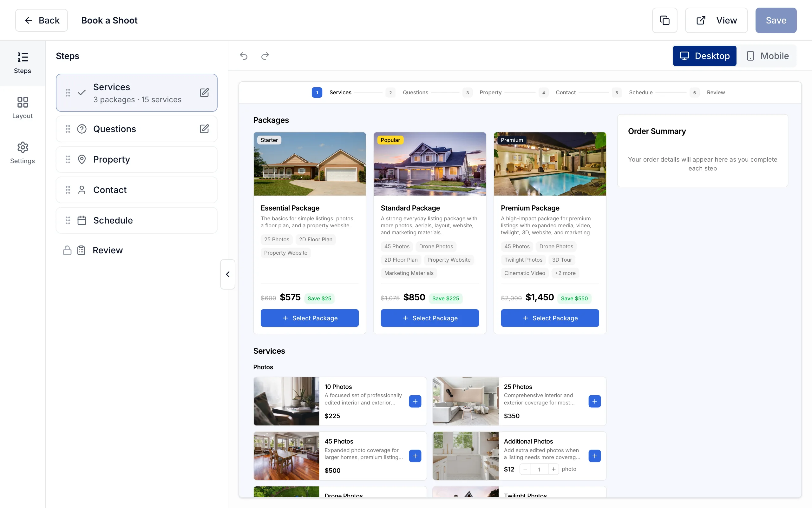The width and height of the screenshot is (812, 508).
Task: Click the undo arrow icon
Action: (244, 56)
